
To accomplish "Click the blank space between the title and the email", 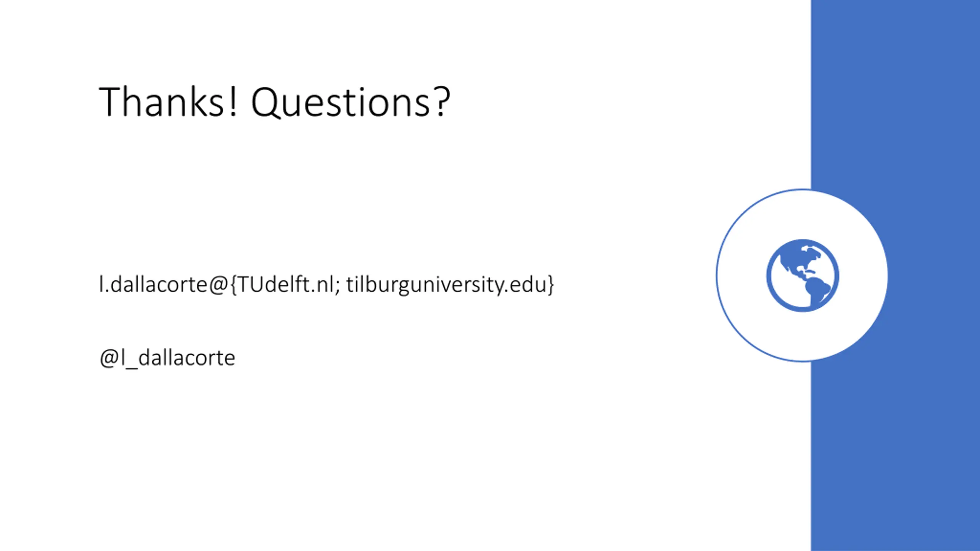I will 345,195.
